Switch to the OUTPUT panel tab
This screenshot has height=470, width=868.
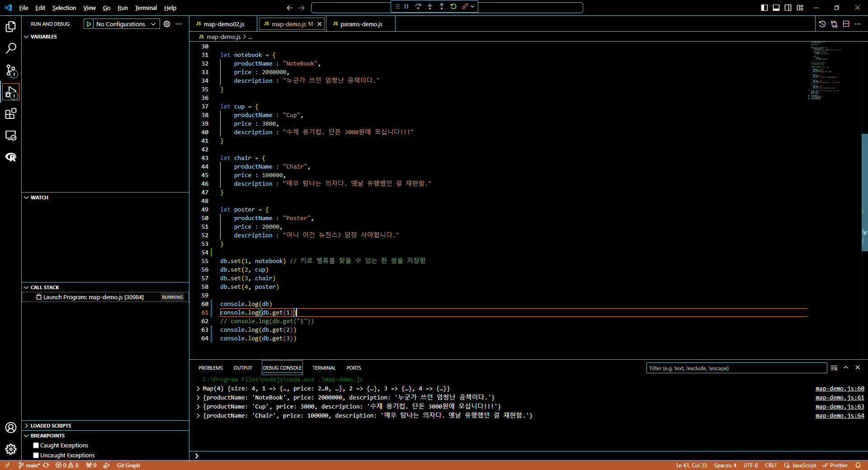coord(243,368)
